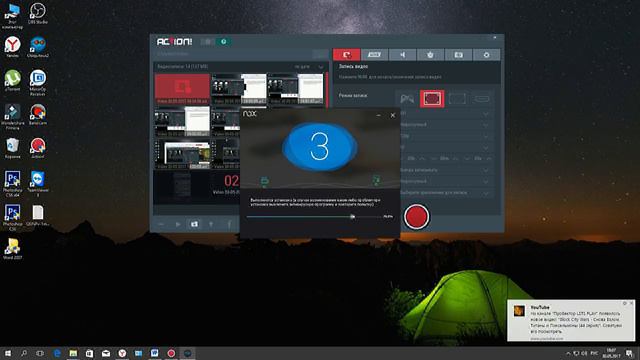This screenshot has width=640, height=360.
Task: Expand the dropdown below the stepper row
Action: click(486, 170)
